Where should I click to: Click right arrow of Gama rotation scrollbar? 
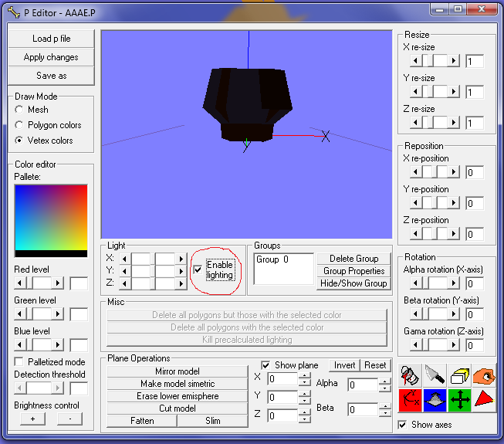[x=454, y=345]
